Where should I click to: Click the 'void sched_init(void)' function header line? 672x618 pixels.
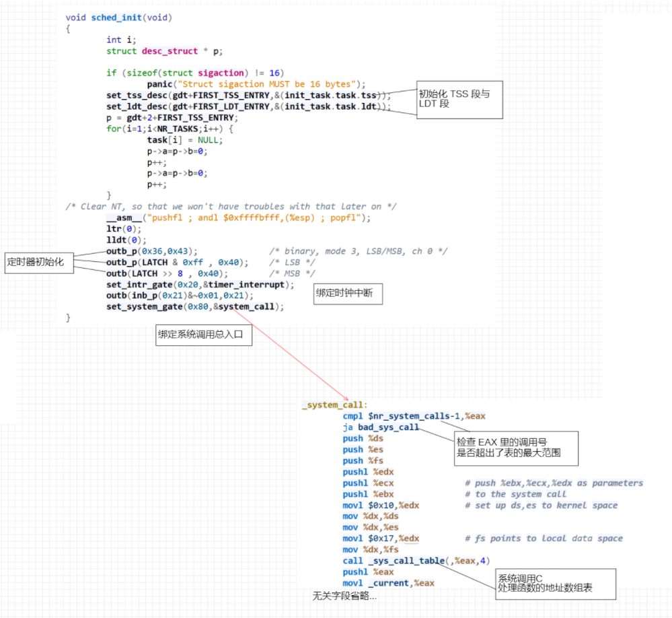[118, 18]
